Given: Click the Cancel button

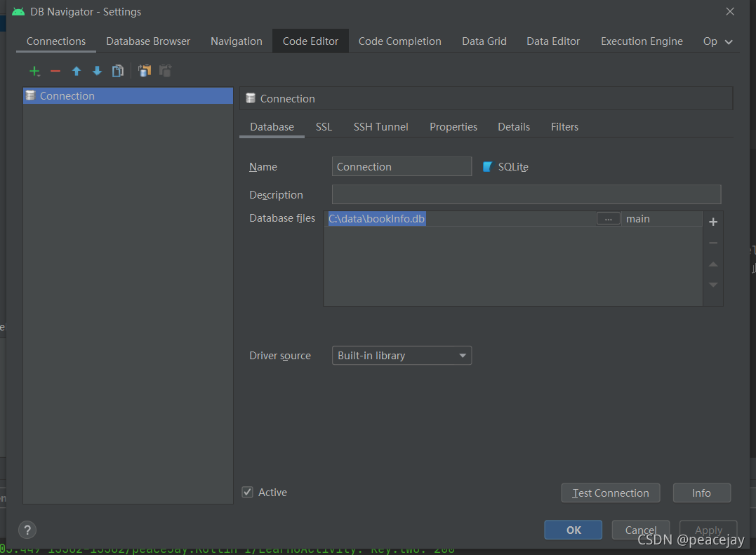Looking at the screenshot, I should 641,530.
